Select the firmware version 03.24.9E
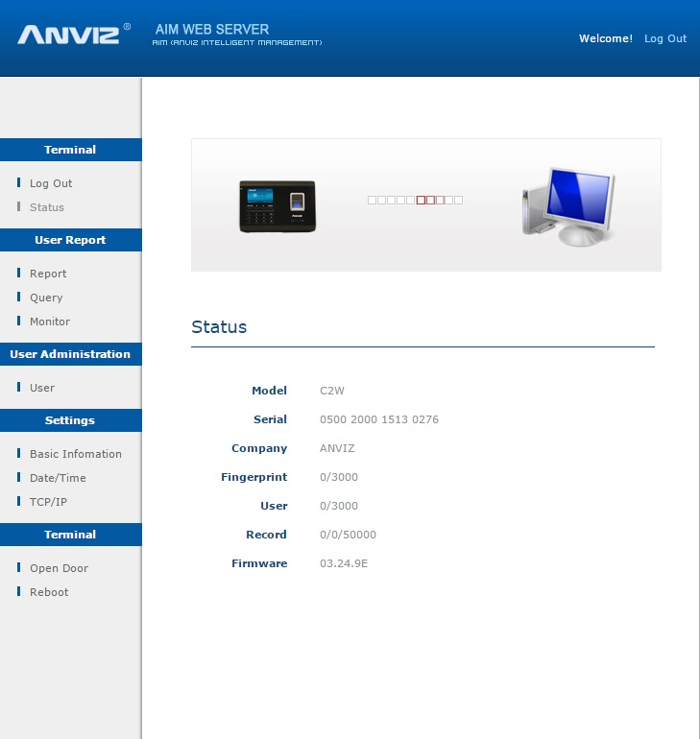Image resolution: width=700 pixels, height=739 pixels. click(344, 563)
